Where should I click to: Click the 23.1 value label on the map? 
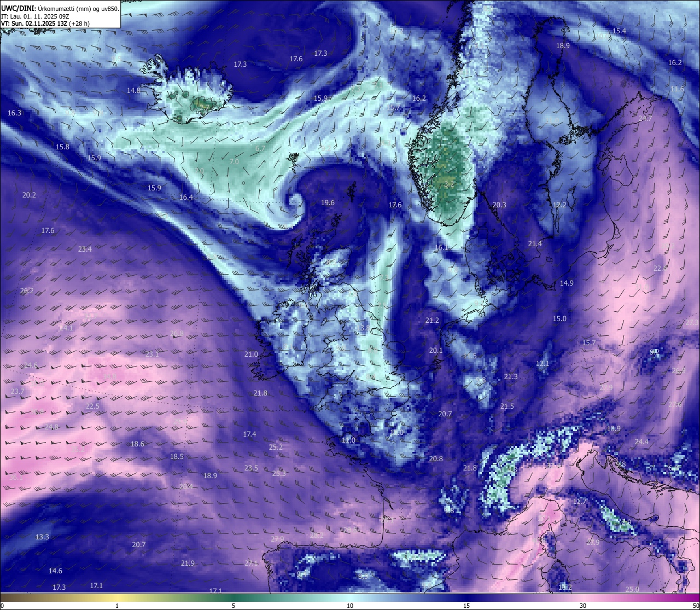[152, 355]
